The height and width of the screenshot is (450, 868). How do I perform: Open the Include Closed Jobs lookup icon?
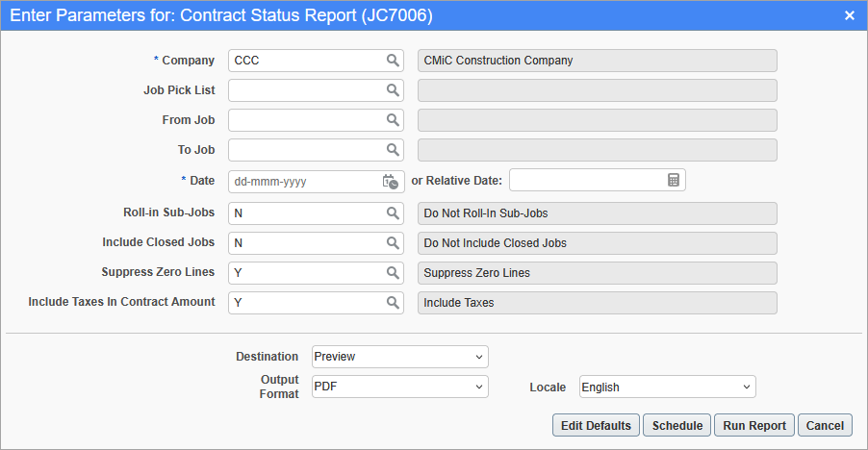[x=393, y=242]
